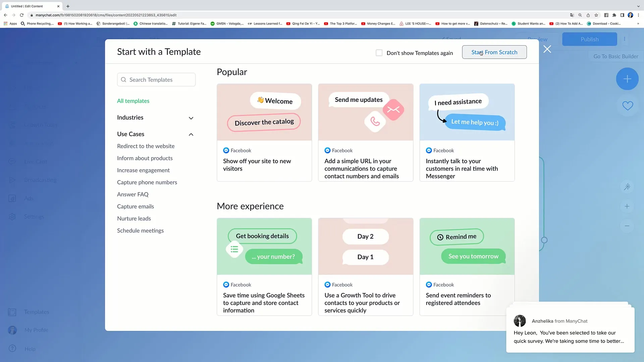
Task: Focus the Search Templates field
Action: pos(156,80)
